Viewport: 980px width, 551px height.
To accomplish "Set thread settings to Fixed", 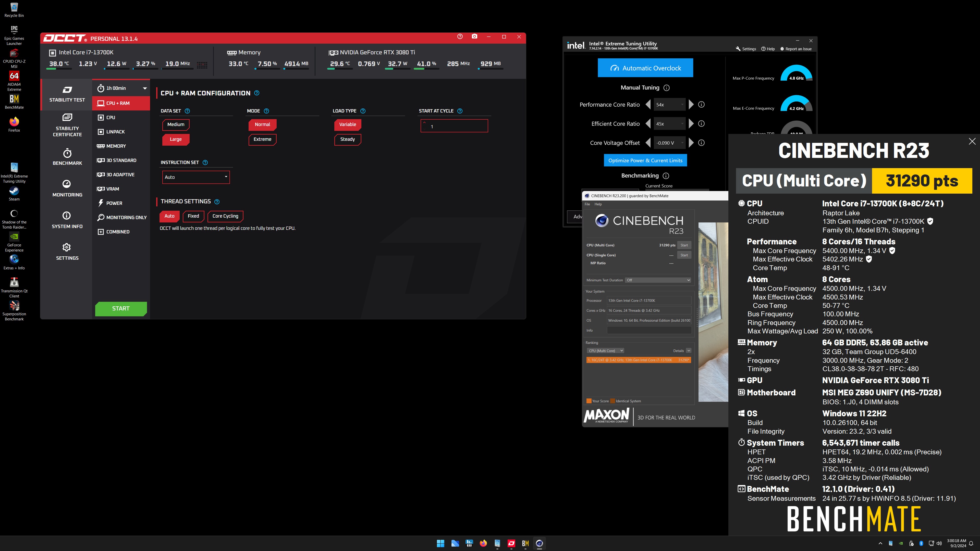I will pos(193,216).
